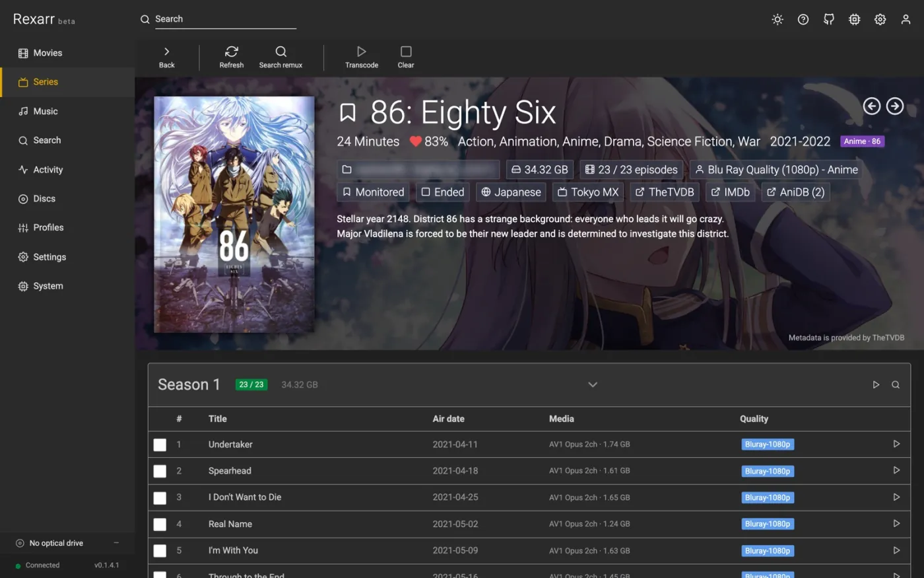The image size is (924, 578).
Task: Click the Back toolbar button
Action: pyautogui.click(x=167, y=57)
